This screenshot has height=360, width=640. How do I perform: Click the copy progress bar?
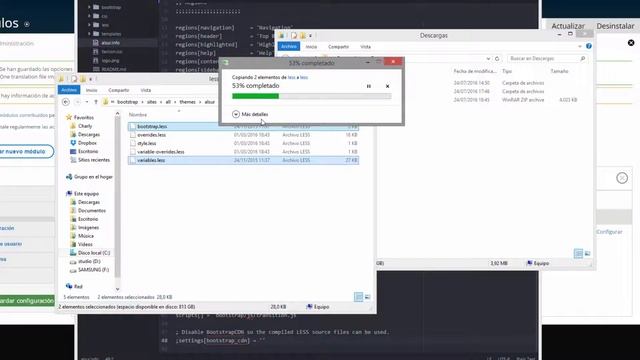tap(311, 96)
